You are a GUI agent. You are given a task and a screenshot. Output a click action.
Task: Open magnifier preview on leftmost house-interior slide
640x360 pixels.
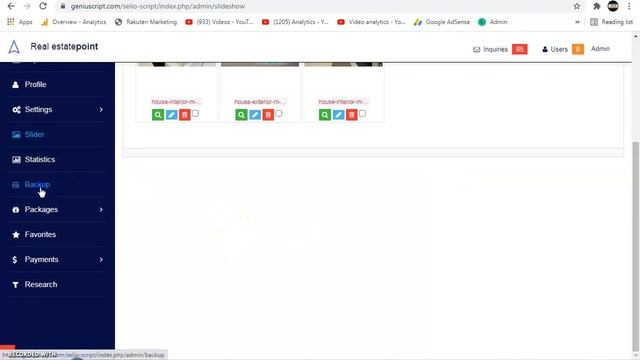pos(158,115)
